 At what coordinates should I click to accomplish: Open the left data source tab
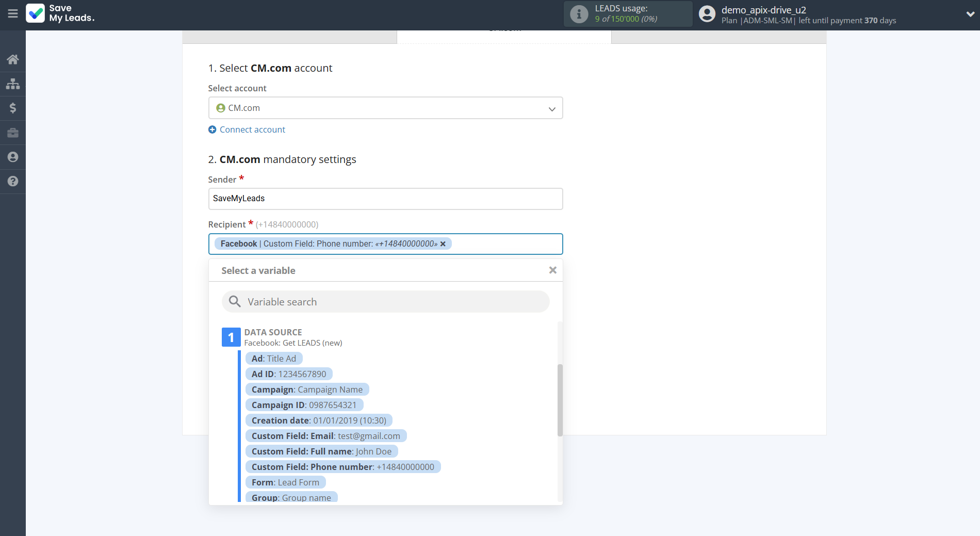coord(289,35)
